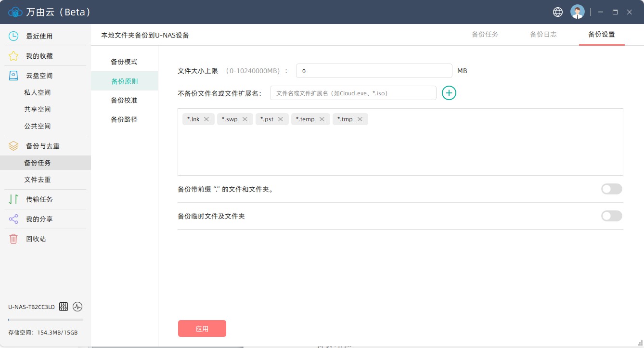Open 回收站 trash in sidebar

point(36,239)
